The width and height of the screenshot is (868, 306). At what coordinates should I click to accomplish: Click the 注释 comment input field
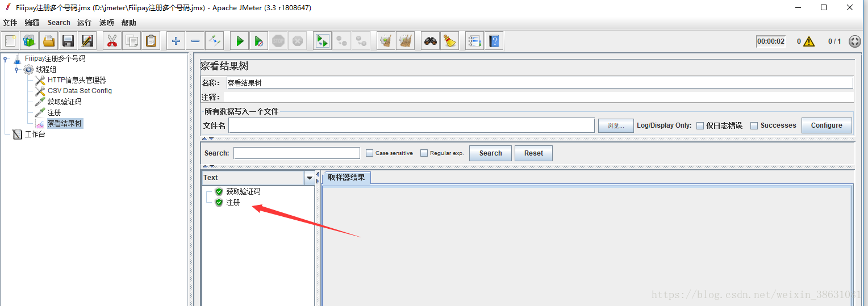pyautogui.click(x=539, y=97)
